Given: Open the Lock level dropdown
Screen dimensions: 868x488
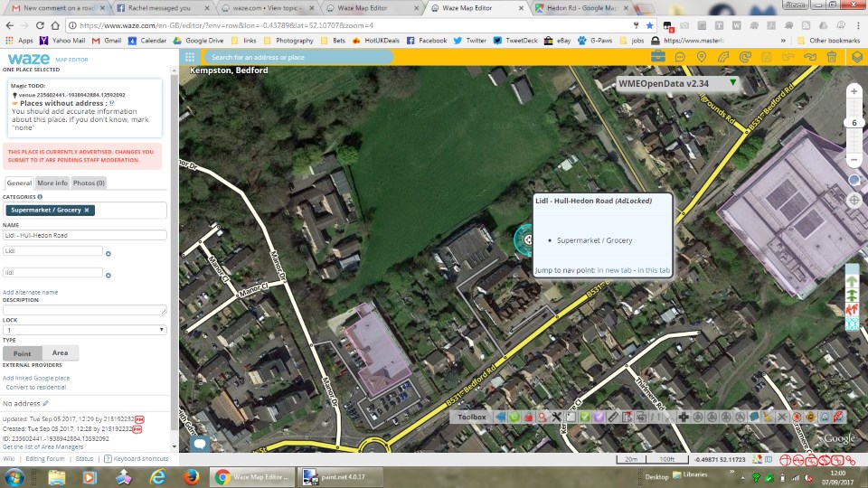Looking at the screenshot, I should (85, 330).
